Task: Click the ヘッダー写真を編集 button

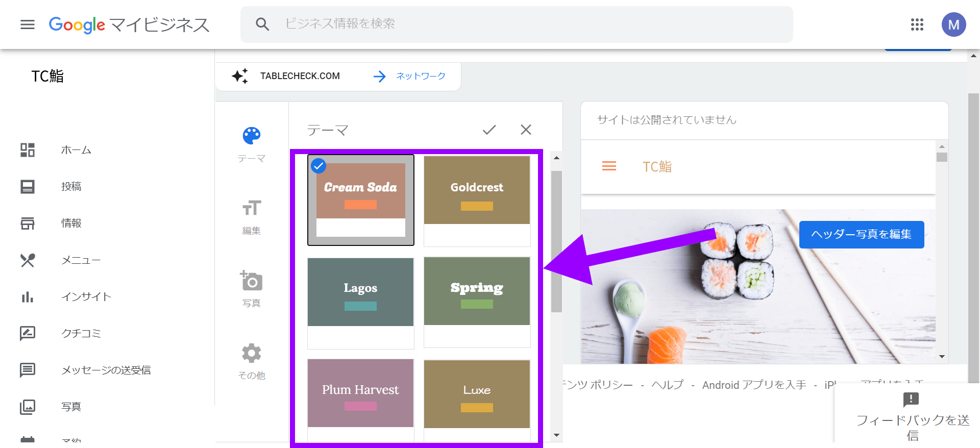Action: point(861,234)
